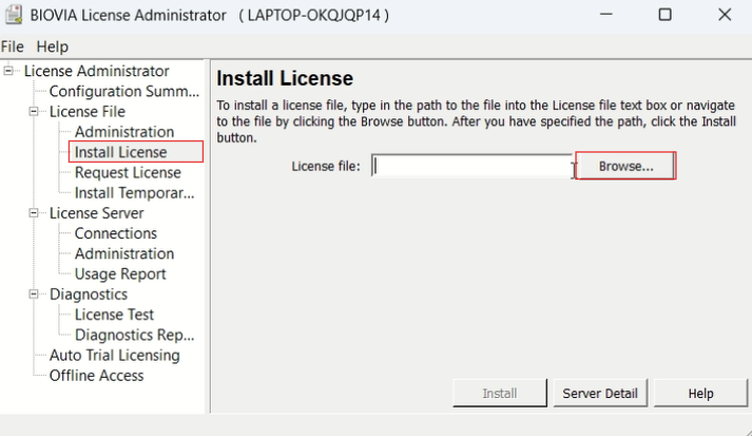Open Auto Trial Licensing
The height and width of the screenshot is (437, 752).
click(114, 355)
